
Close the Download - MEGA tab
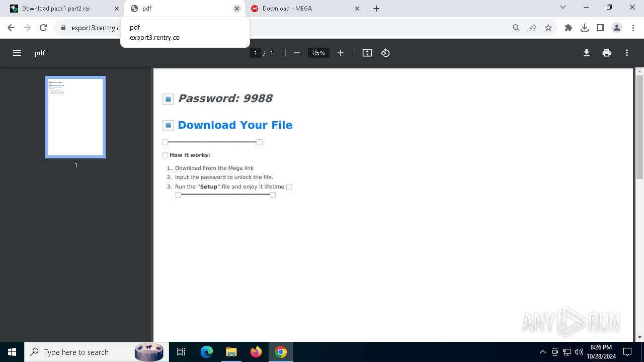tap(357, 9)
